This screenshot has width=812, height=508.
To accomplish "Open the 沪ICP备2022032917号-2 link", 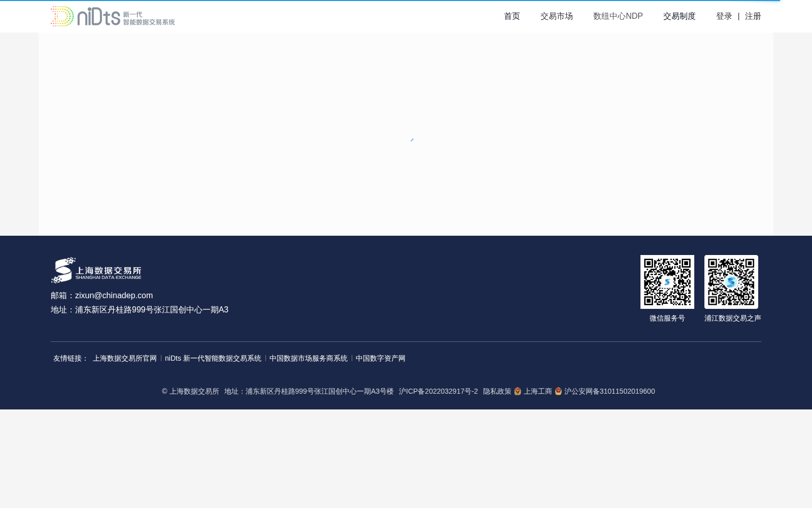I will 438,392.
